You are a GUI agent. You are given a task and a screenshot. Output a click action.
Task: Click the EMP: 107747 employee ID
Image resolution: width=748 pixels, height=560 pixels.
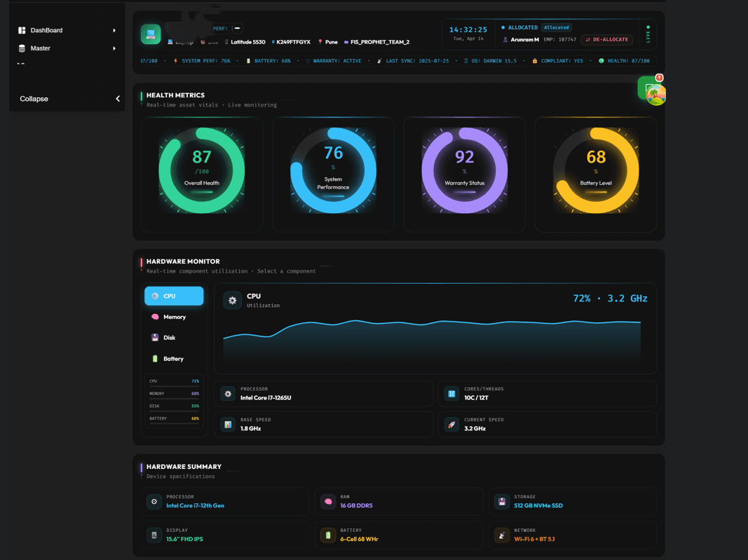pyautogui.click(x=560, y=39)
